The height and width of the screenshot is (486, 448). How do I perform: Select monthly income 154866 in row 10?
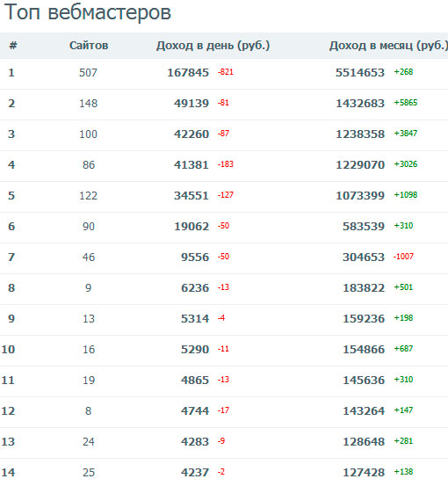(x=364, y=349)
